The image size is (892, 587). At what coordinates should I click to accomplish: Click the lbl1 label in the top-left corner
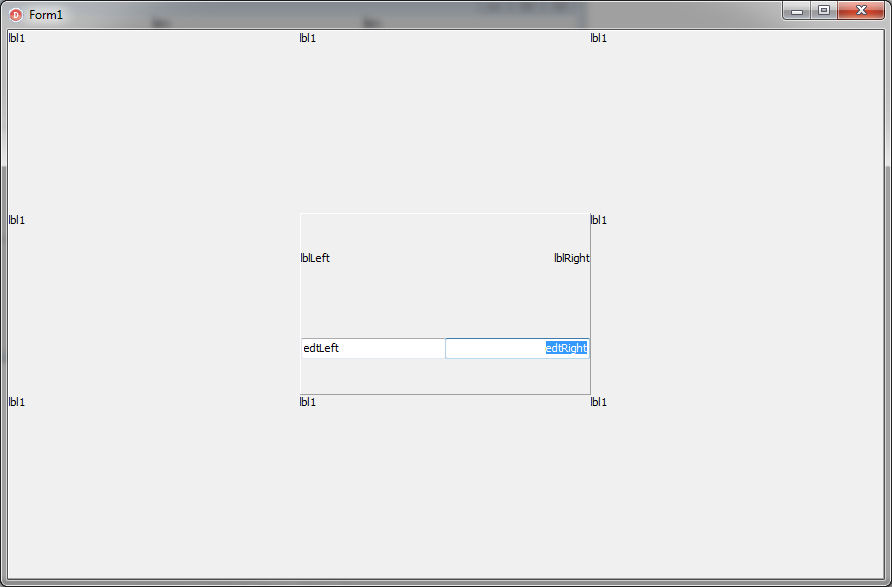click(17, 39)
